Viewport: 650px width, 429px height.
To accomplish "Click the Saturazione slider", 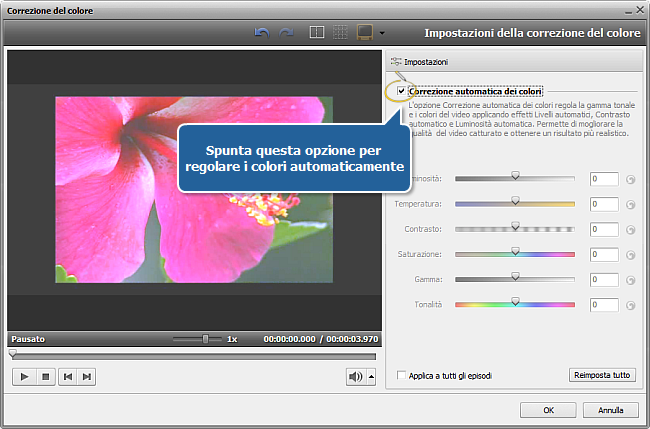I will pos(515,254).
